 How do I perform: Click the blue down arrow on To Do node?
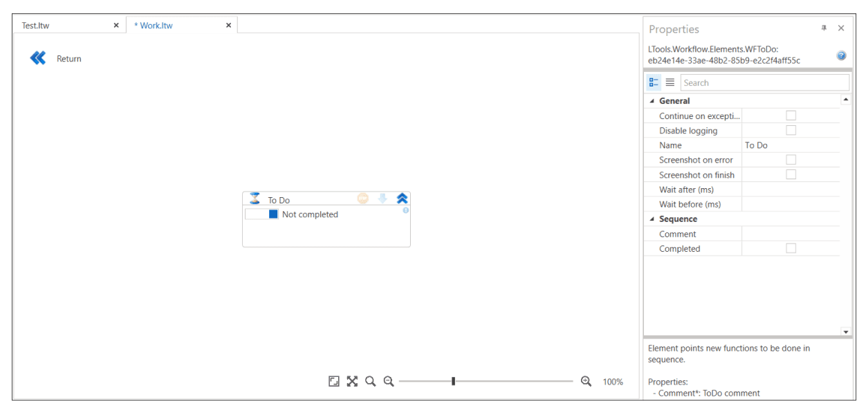[382, 199]
